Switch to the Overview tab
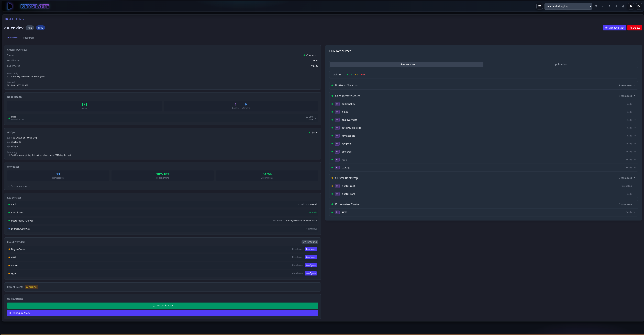The image size is (644, 335). [12, 38]
